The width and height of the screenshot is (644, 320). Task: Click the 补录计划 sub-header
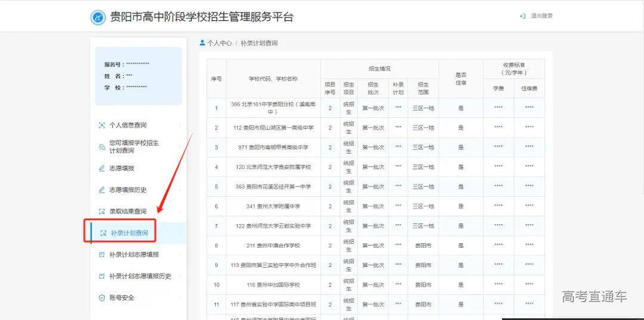click(x=398, y=88)
